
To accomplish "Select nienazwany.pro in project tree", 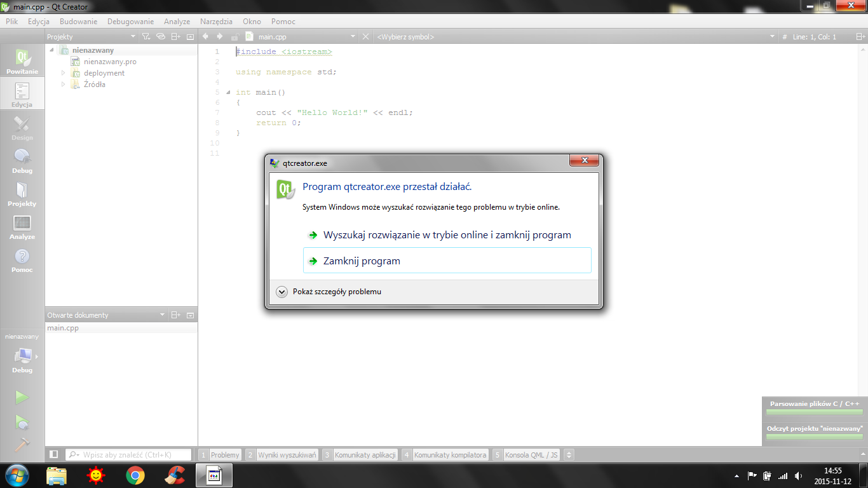I will [x=110, y=62].
